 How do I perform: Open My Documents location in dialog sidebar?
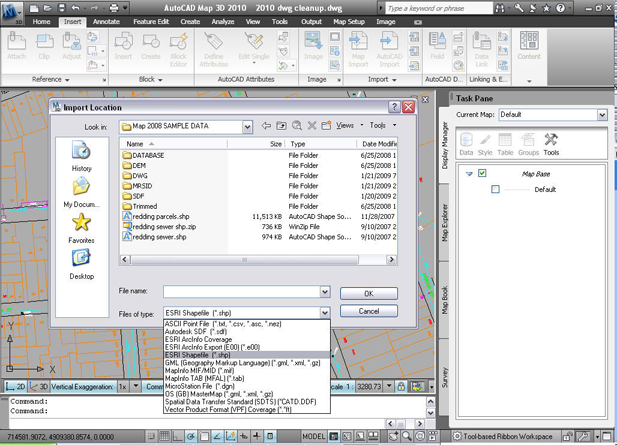[x=81, y=192]
